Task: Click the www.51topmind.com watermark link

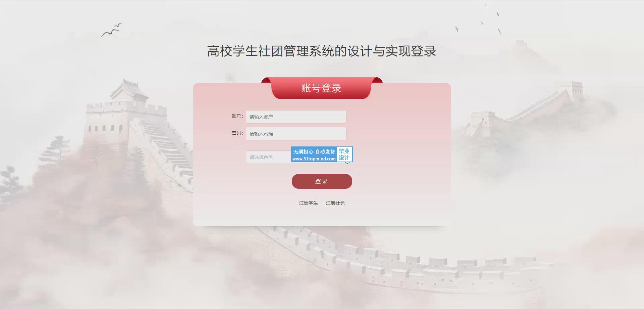Action: tap(314, 159)
